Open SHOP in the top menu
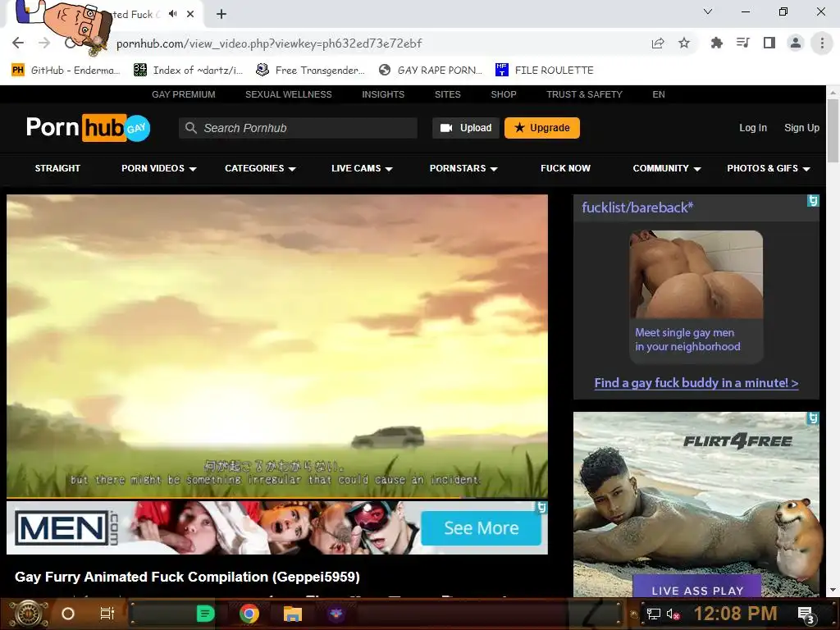Screen dimensions: 840x630 (504, 94)
